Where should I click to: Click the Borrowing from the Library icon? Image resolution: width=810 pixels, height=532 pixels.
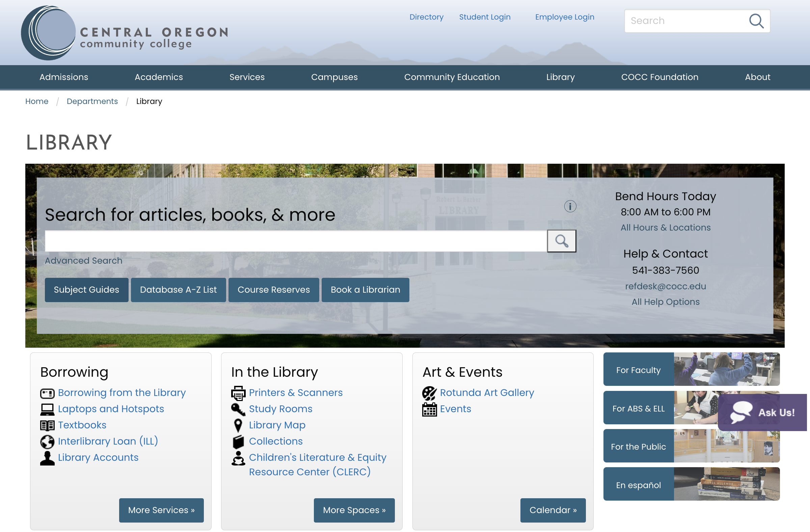[x=48, y=393]
